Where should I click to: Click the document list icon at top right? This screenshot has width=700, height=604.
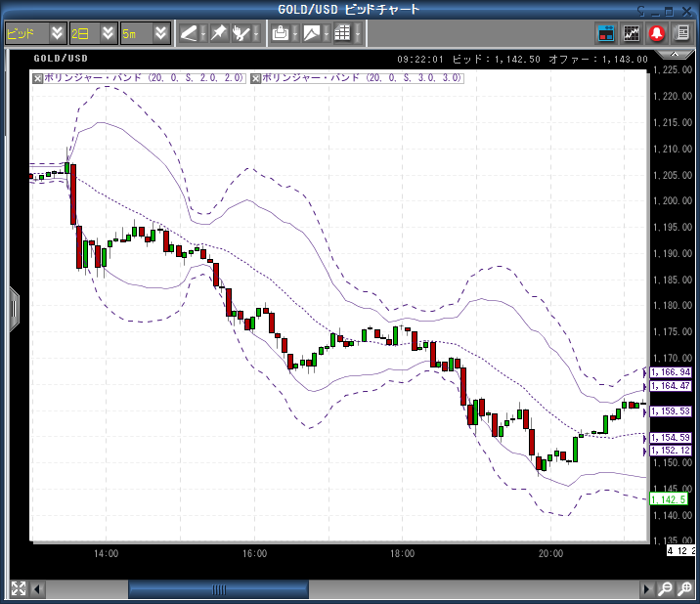tap(680, 33)
